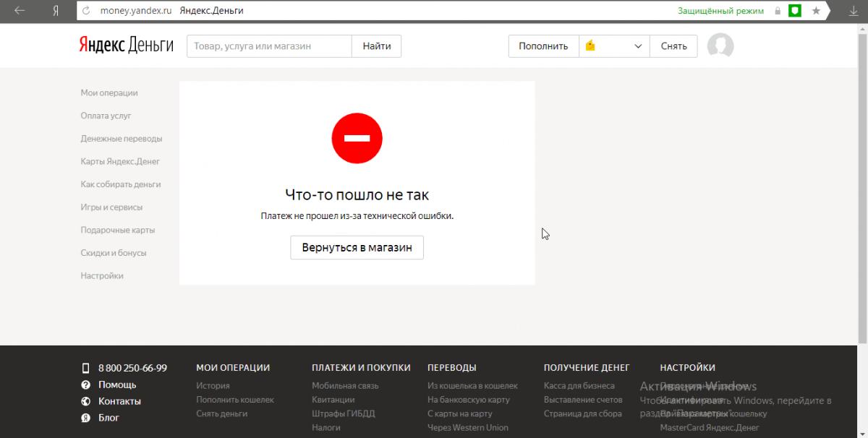Click Штрафы ГИБДД footer link
Screen dimensions: 868x438
click(344, 413)
